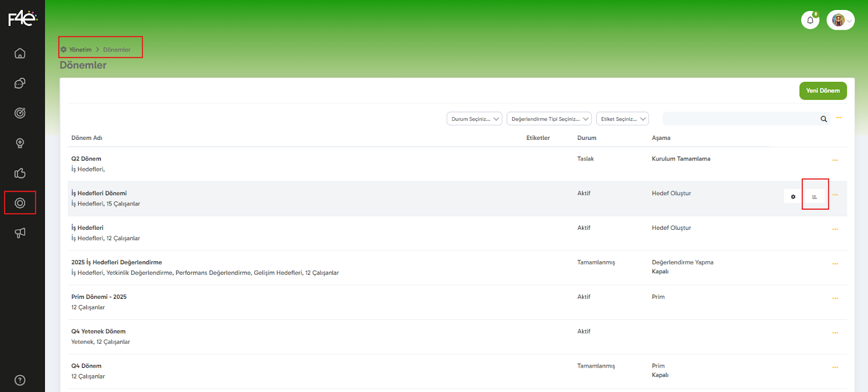Click the target goals sidebar icon
The image size is (868, 392).
20,113
